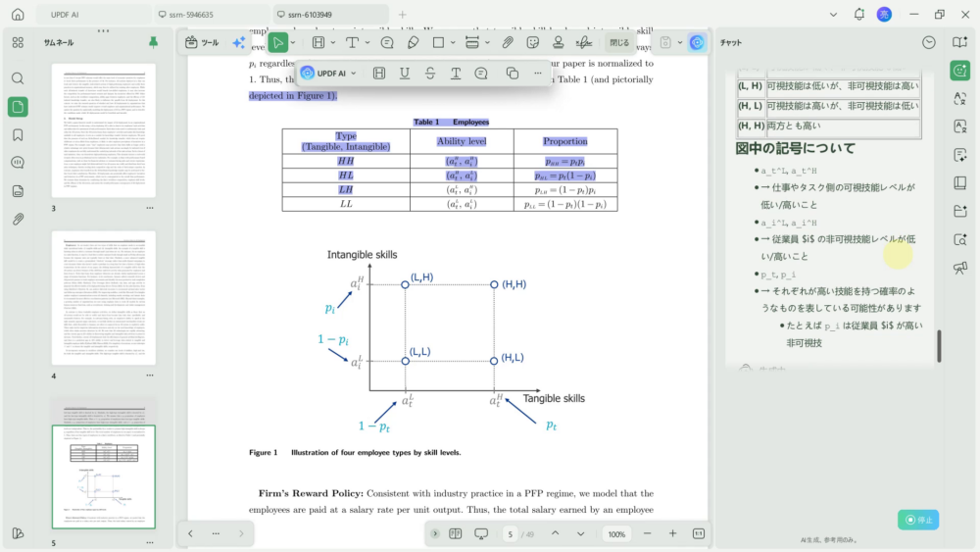Image resolution: width=980 pixels, height=552 pixels.
Task: Toggle the UPDF AI panel icon in toolbar
Action: click(x=697, y=42)
